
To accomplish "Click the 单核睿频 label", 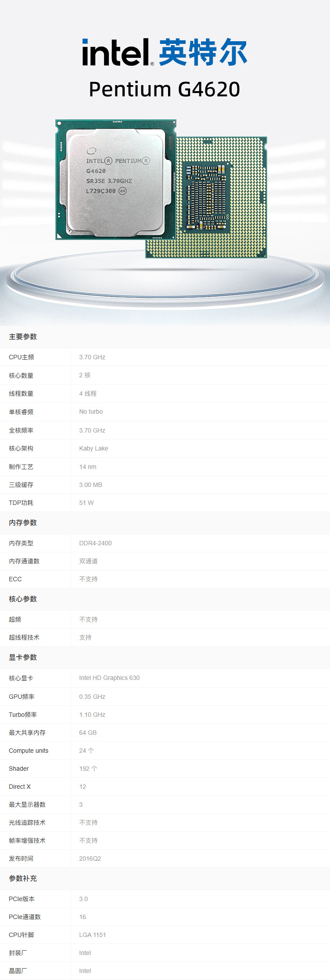I will coord(21,412).
